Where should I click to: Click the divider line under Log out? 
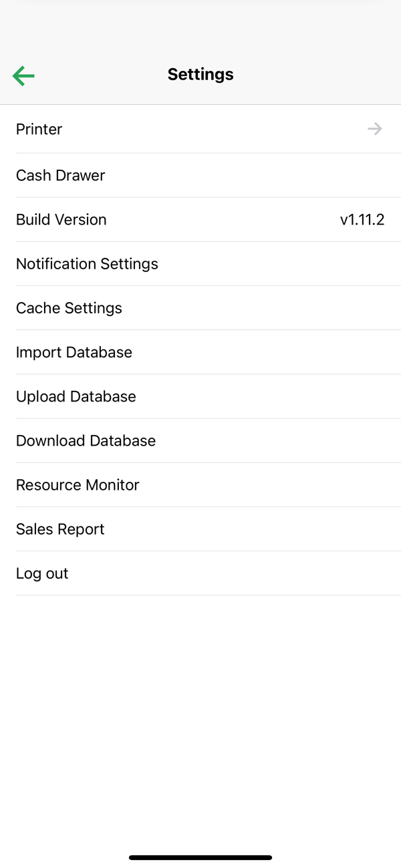point(200,595)
